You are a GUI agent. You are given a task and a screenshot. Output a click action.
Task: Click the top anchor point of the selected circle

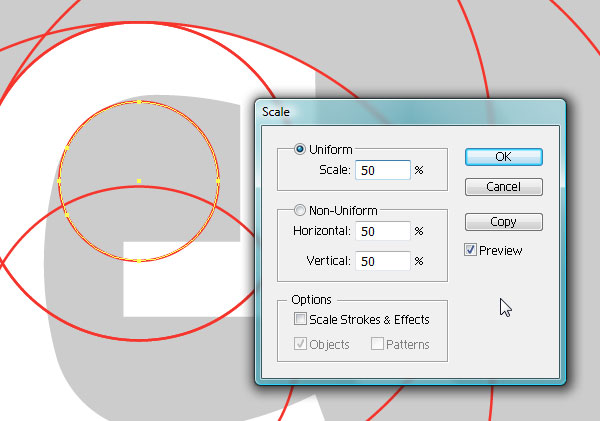139,102
